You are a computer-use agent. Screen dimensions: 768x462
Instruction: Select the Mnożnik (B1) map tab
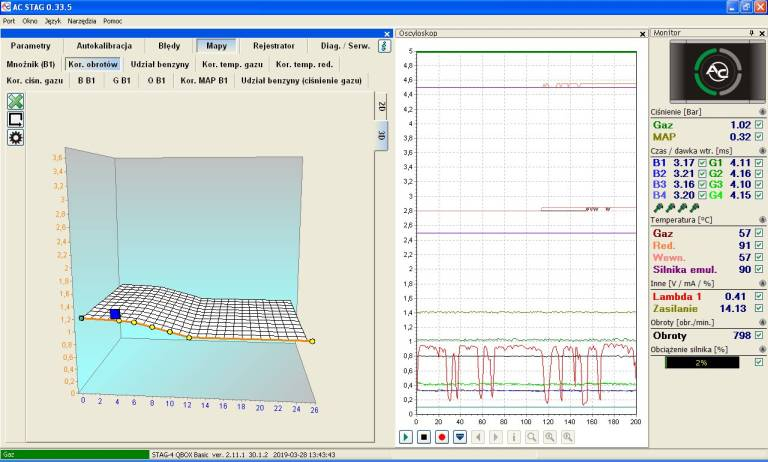coord(31,64)
